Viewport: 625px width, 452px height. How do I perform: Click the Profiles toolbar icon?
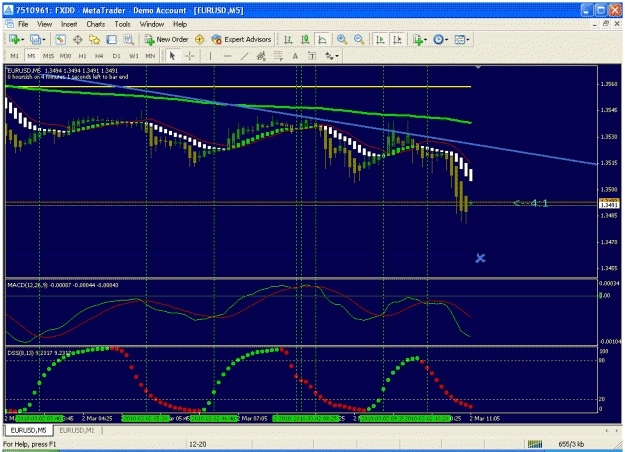[35, 39]
